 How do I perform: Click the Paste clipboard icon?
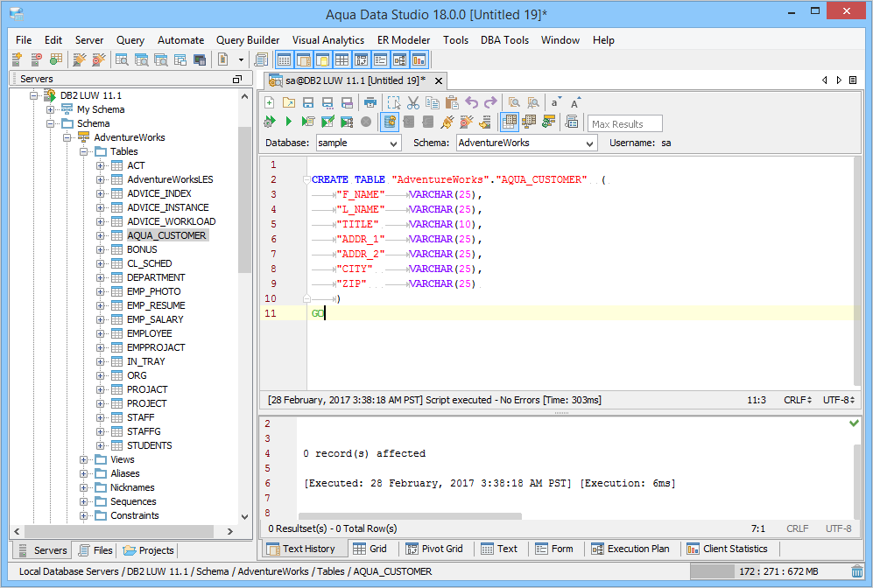[452, 102]
